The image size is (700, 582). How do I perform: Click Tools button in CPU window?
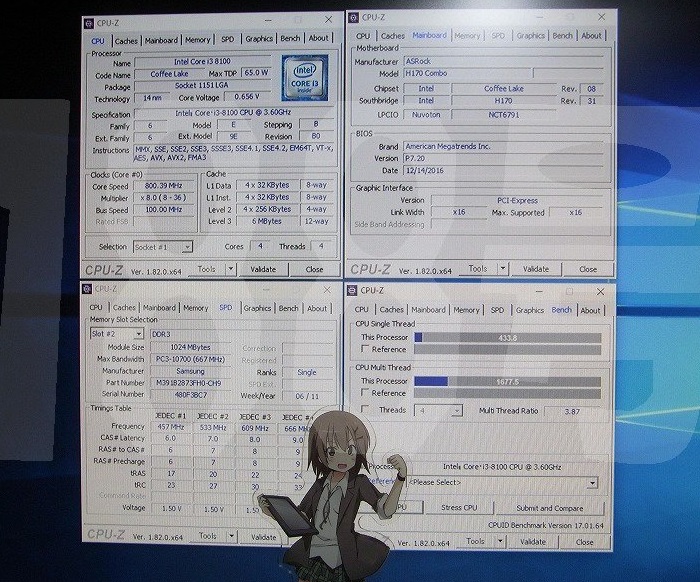click(207, 269)
